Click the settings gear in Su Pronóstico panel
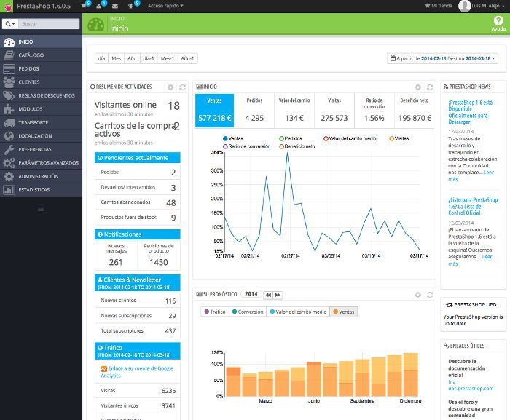Screen dimensions: 510x420 click(418, 295)
